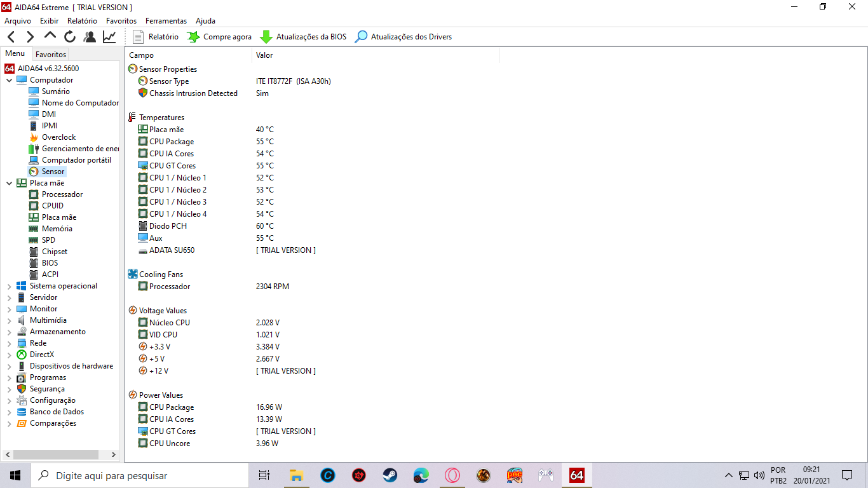
Task: Open Atualizações dos Drivers
Action: tap(403, 37)
